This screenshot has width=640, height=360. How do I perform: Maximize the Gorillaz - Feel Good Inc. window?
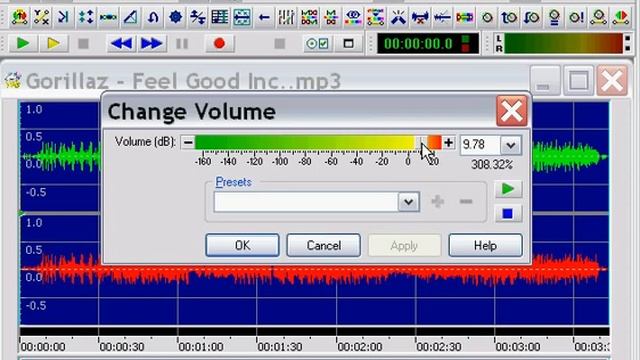(578, 80)
